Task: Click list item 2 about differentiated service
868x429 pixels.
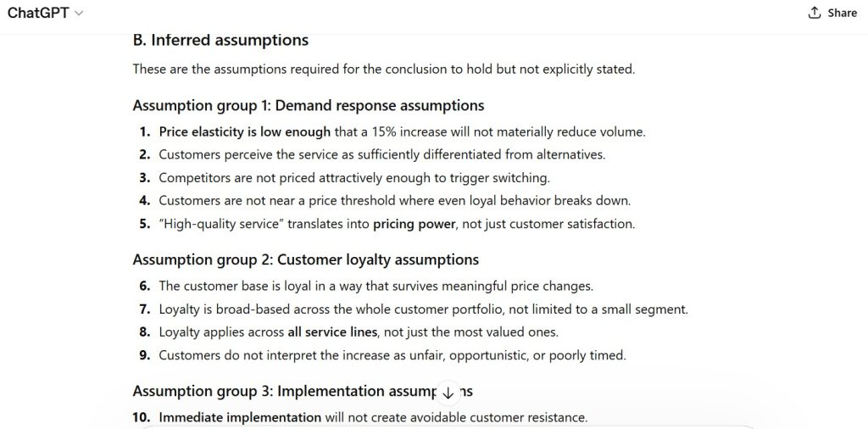Action: [x=381, y=154]
